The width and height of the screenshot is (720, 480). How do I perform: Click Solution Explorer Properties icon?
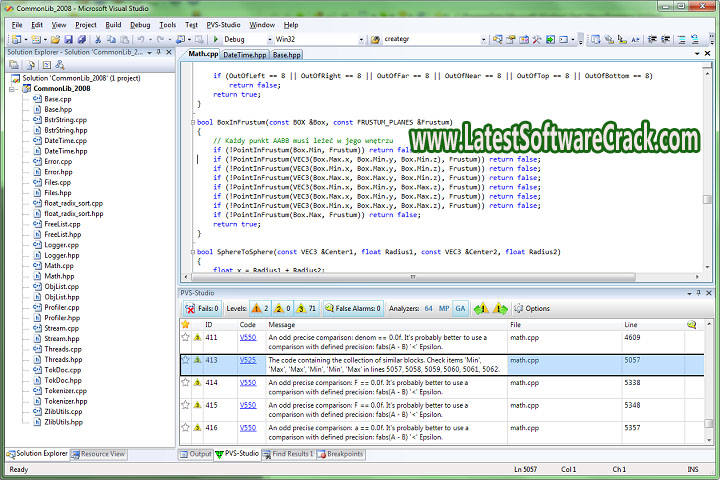pos(14,65)
